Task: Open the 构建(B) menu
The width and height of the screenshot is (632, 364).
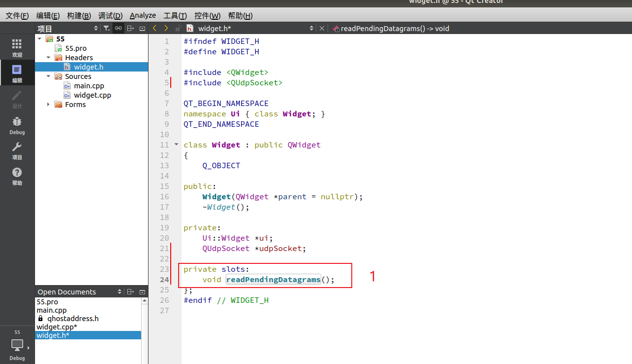Action: point(79,15)
